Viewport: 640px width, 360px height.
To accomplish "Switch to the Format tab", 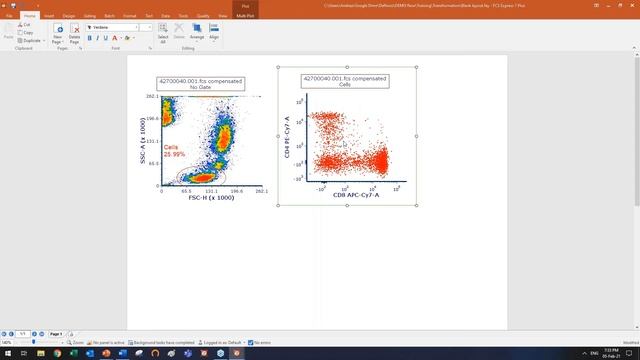I will 129,16.
